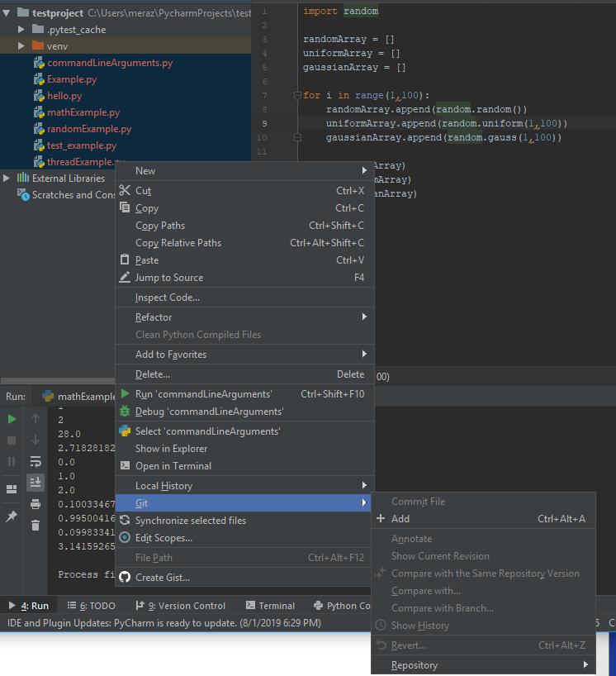Choose Add in the Git submenu
This screenshot has width=616, height=676.
(x=400, y=519)
